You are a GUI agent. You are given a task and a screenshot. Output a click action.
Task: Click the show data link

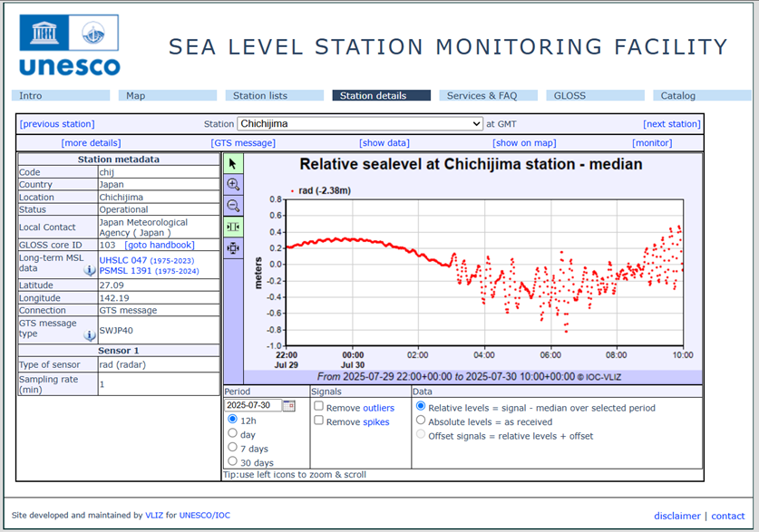pyautogui.click(x=384, y=141)
